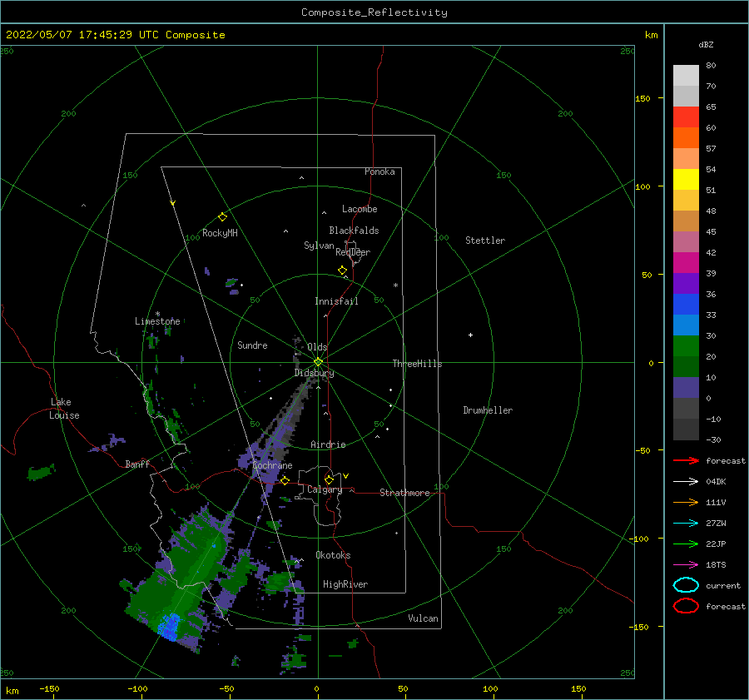This screenshot has height=700, width=749.
Task: Click the Sundre label
Action: point(252,345)
